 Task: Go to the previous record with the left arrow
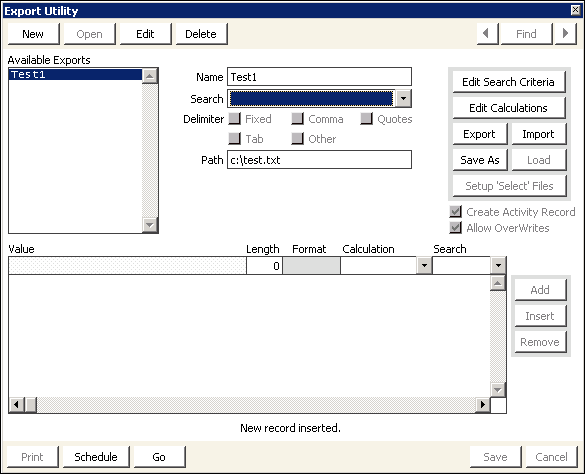487,34
